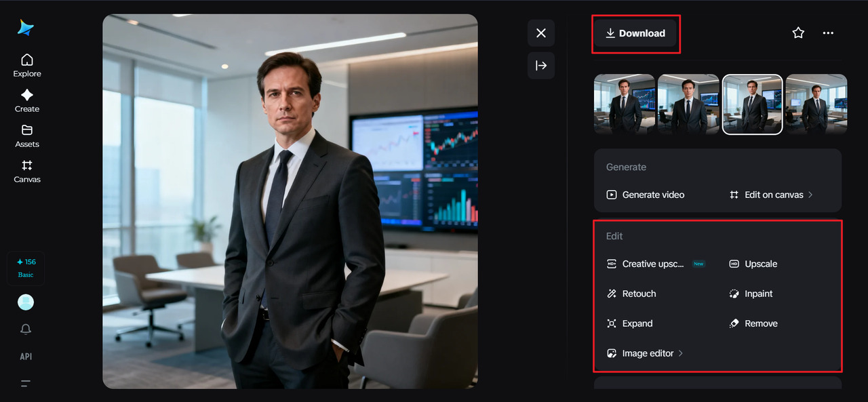Download the generated image

pyautogui.click(x=635, y=33)
